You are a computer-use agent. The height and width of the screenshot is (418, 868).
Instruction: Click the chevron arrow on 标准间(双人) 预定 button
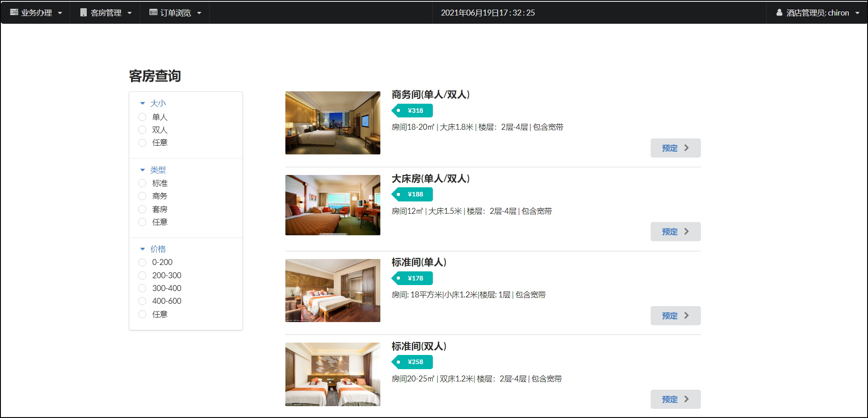point(686,399)
